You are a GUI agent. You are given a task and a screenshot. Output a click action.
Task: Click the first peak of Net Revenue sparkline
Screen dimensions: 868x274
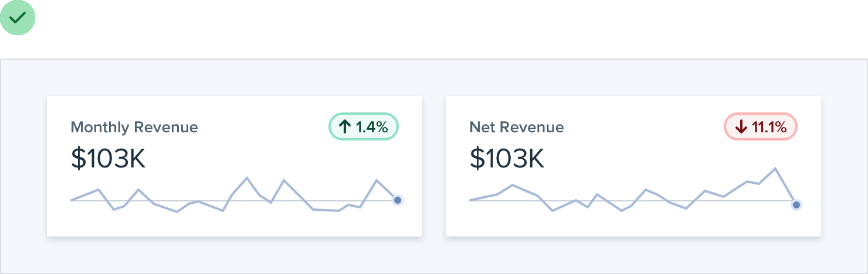point(513,185)
